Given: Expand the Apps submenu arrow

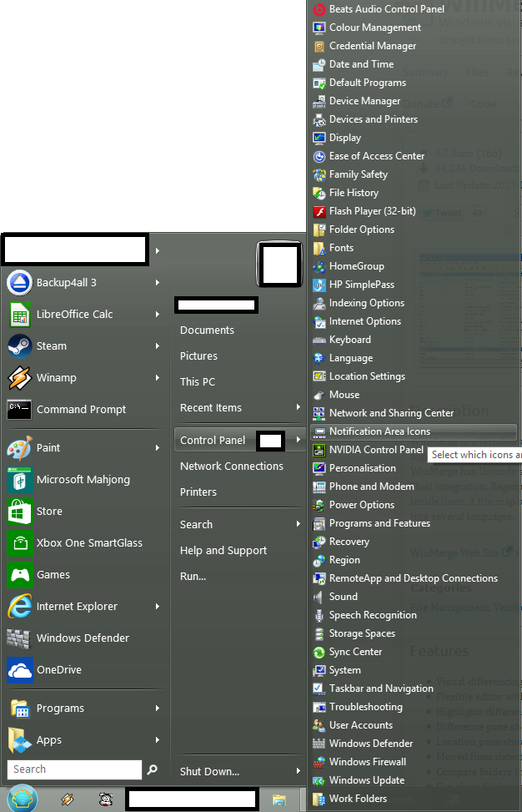Looking at the screenshot, I should click(158, 740).
